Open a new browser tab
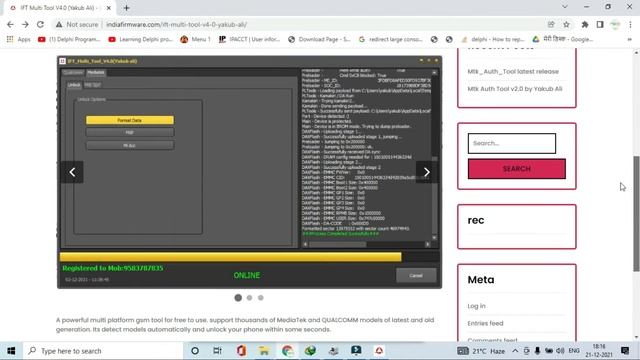The height and width of the screenshot is (360, 640). tap(126, 8)
